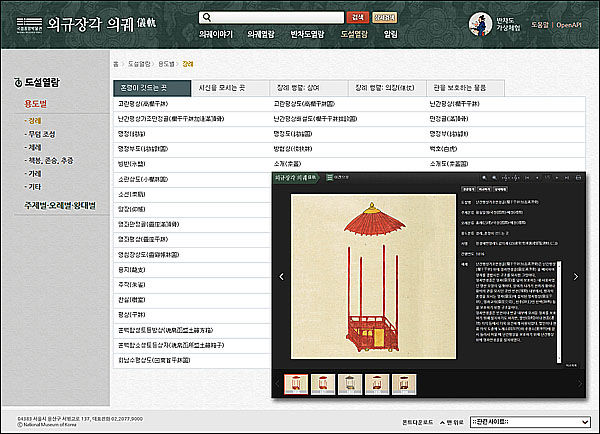Image resolution: width=600 pixels, height=434 pixels.
Task: Open the 반차도열람 menu
Action: tap(307, 34)
